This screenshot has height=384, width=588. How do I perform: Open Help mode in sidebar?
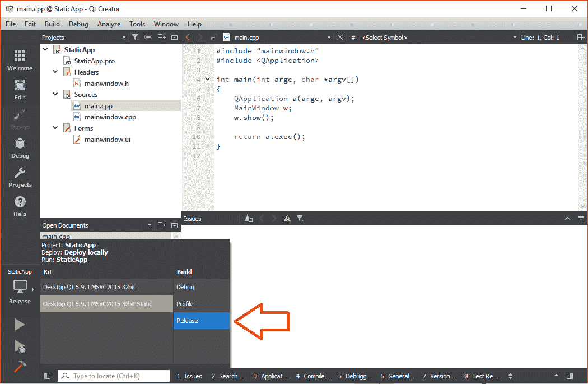20,206
